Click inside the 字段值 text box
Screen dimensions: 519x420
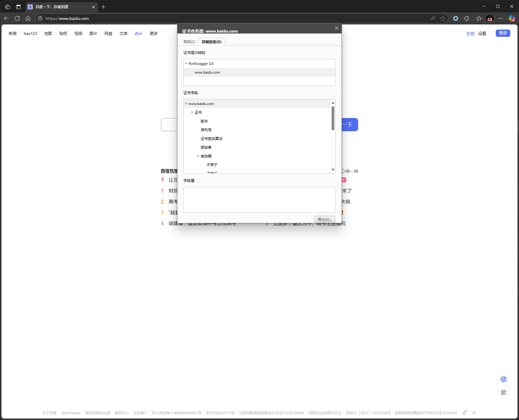tap(259, 200)
